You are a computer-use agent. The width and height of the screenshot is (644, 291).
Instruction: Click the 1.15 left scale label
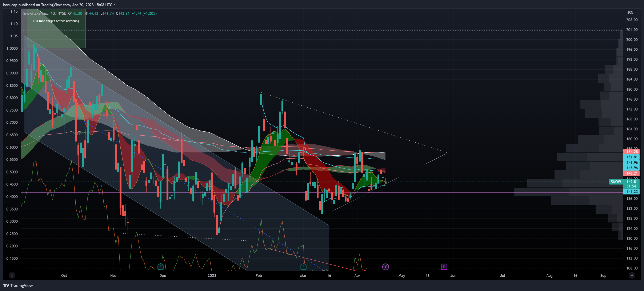pyautogui.click(x=14, y=11)
